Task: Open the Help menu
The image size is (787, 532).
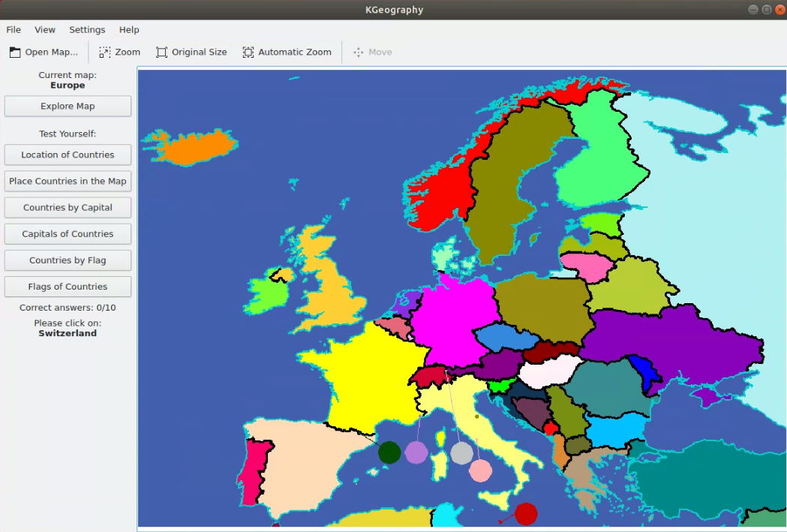Action: 128,29
